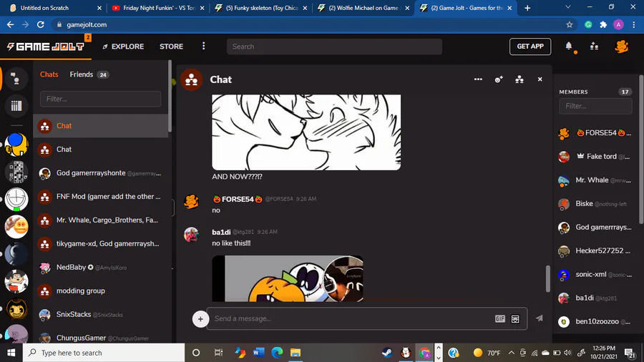Select member Biske
644x362 pixels.
pos(595,204)
